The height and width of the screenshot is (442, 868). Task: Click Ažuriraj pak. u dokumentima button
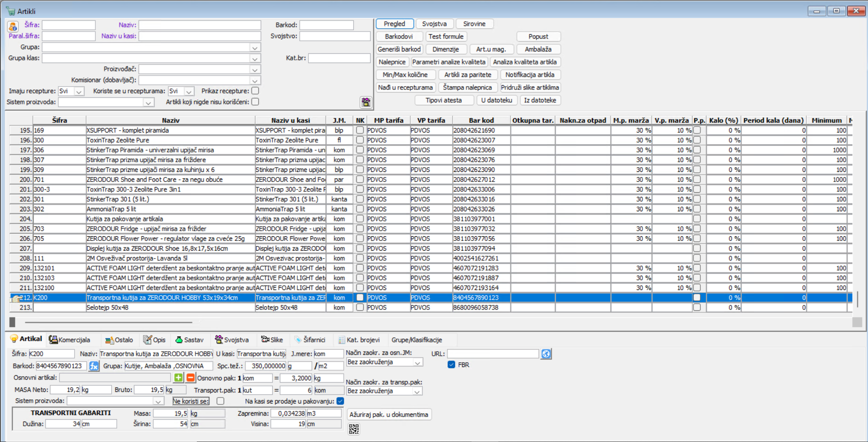pos(389,414)
